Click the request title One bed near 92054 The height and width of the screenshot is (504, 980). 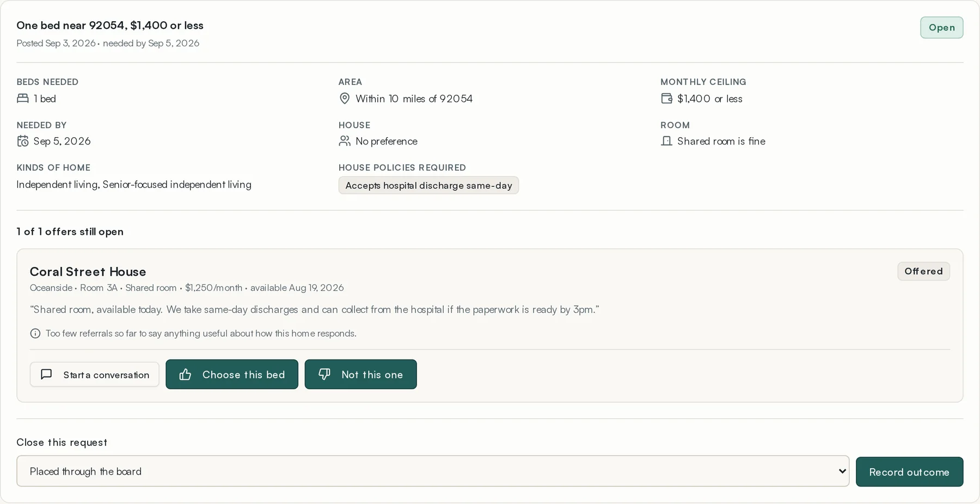(110, 25)
